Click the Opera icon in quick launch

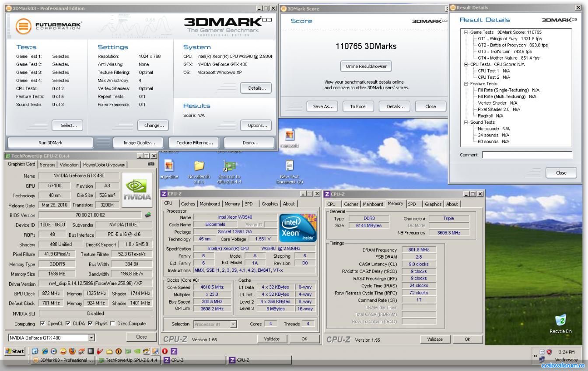[165, 351]
